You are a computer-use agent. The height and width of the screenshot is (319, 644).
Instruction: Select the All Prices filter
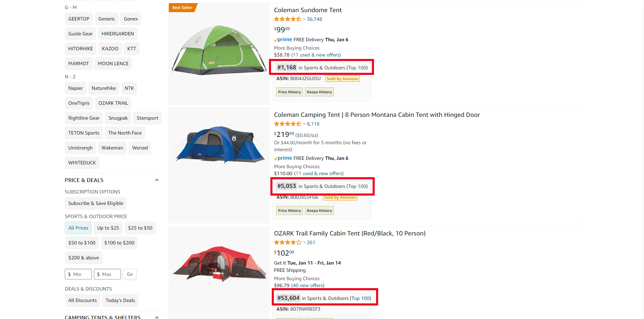[78, 228]
